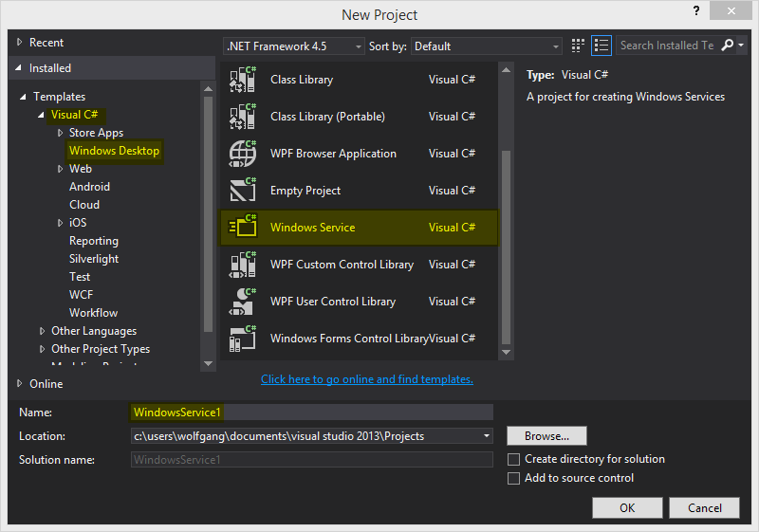Pick the Empty Project template icon
Viewport: 759px width, 532px height.
(x=243, y=191)
